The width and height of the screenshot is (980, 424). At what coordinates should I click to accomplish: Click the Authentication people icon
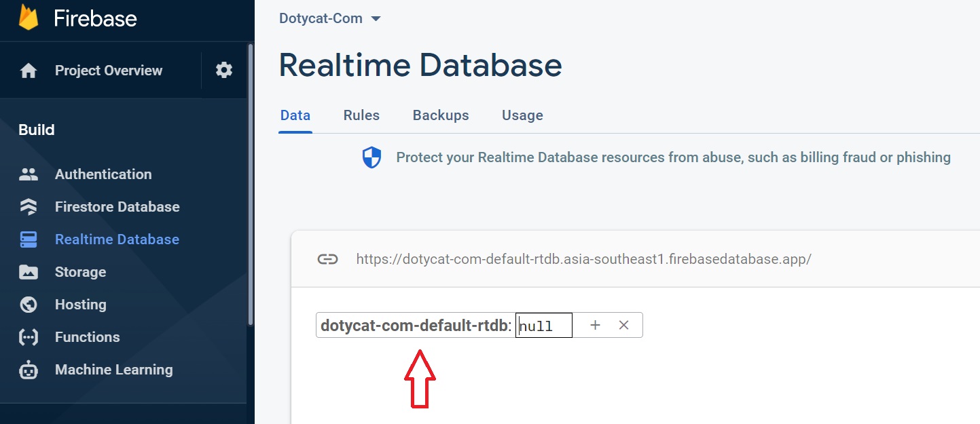(29, 174)
